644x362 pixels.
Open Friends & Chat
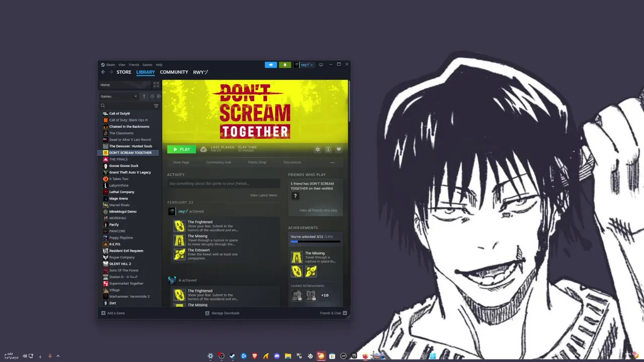coord(333,313)
